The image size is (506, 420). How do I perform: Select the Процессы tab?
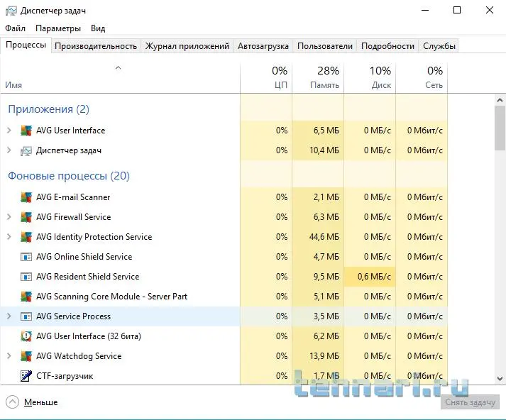pyautogui.click(x=26, y=45)
